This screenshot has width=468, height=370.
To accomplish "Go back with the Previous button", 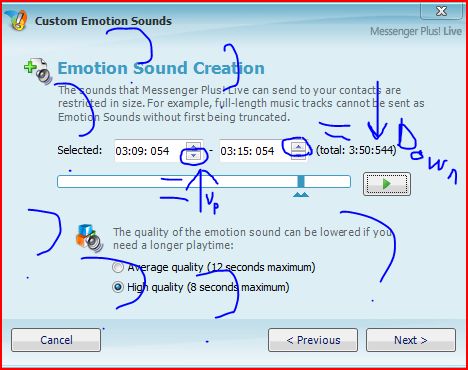I will pos(313,340).
